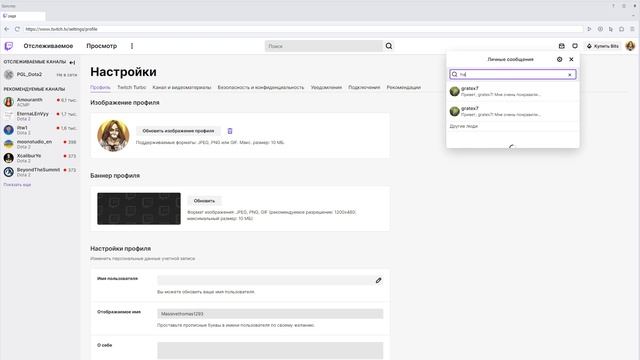This screenshot has width=640, height=360.
Task: Switch to the Twitch Turbo tab
Action: pos(131,87)
